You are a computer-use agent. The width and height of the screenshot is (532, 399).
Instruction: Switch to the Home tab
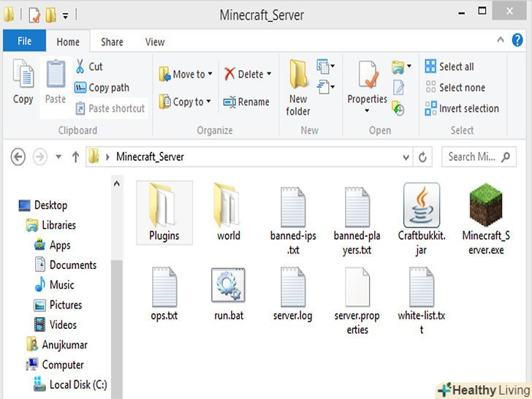pyautogui.click(x=68, y=42)
